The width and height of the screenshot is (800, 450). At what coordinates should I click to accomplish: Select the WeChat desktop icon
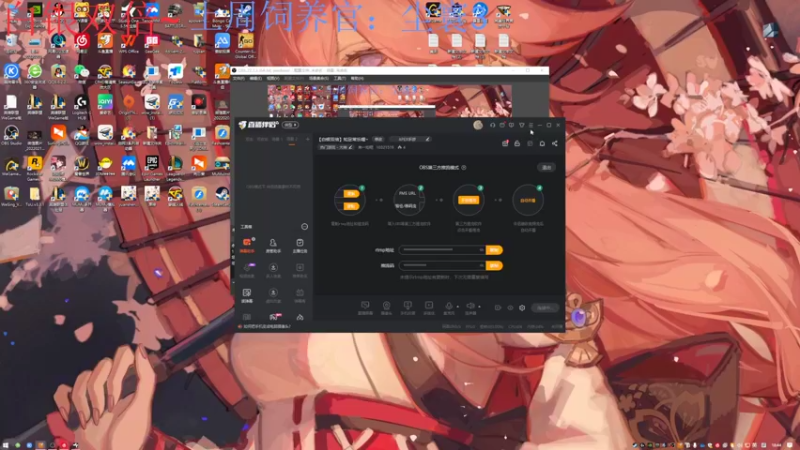pyautogui.click(x=81, y=74)
